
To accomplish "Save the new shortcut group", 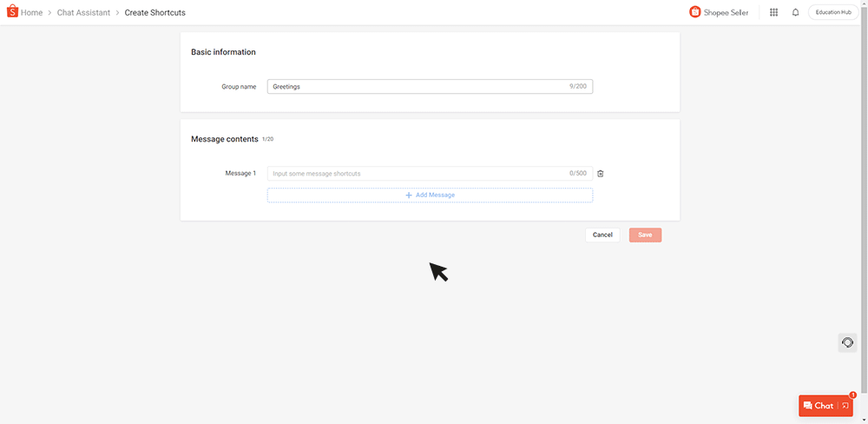I will click(x=645, y=235).
